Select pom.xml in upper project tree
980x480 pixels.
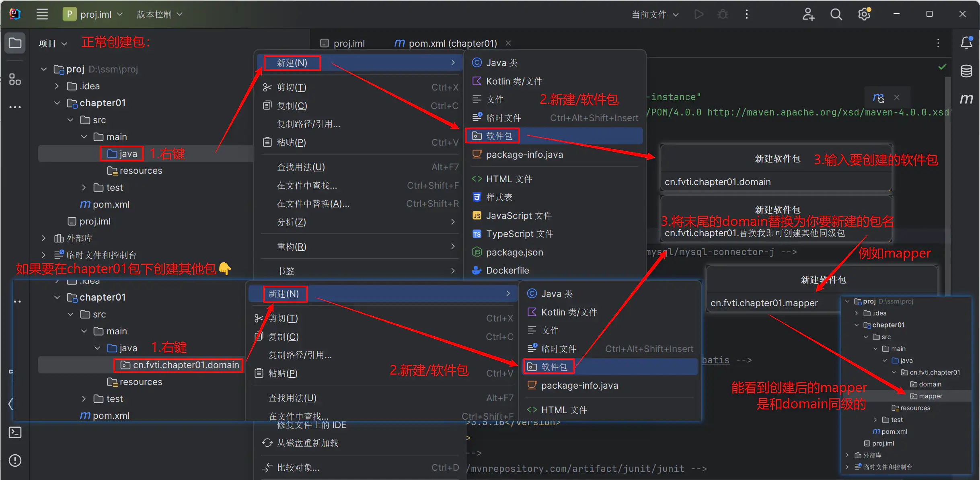[x=105, y=204]
